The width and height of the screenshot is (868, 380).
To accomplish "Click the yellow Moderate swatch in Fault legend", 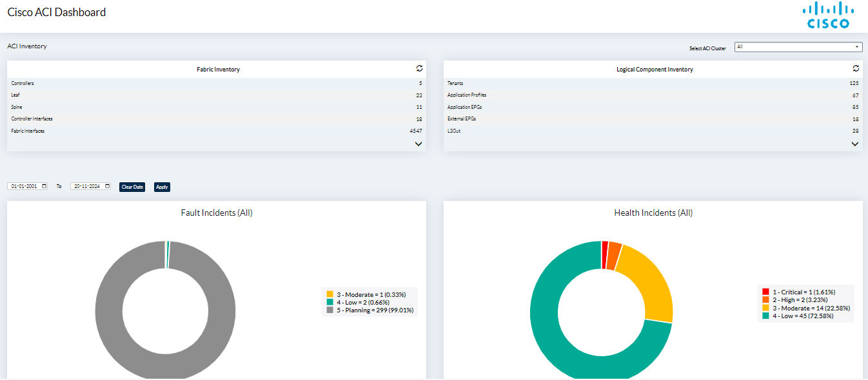I will pos(330,295).
